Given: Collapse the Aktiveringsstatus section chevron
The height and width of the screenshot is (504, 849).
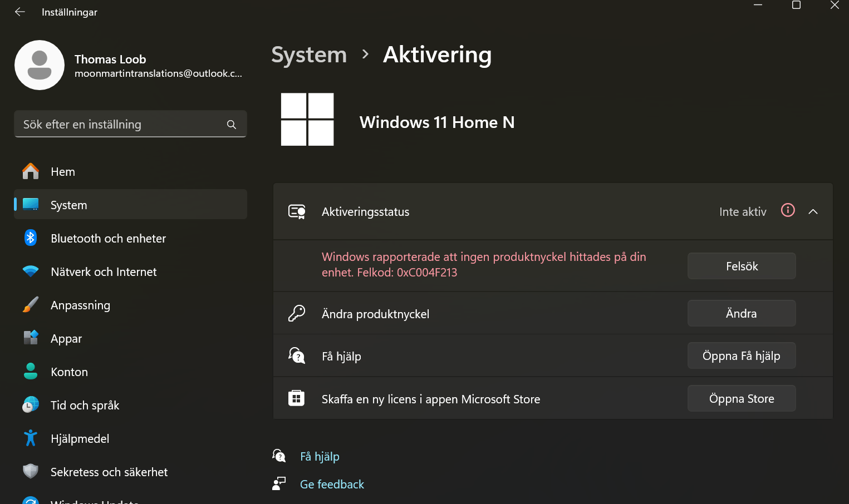Looking at the screenshot, I should tap(813, 211).
